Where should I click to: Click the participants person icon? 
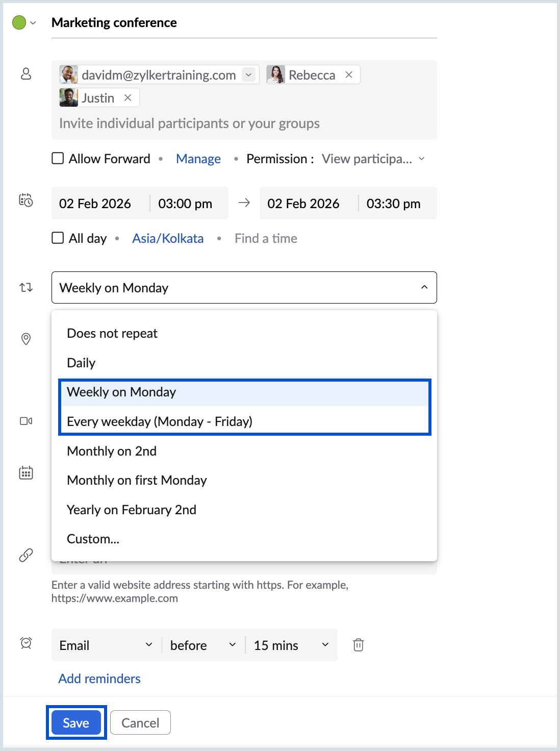tap(26, 74)
